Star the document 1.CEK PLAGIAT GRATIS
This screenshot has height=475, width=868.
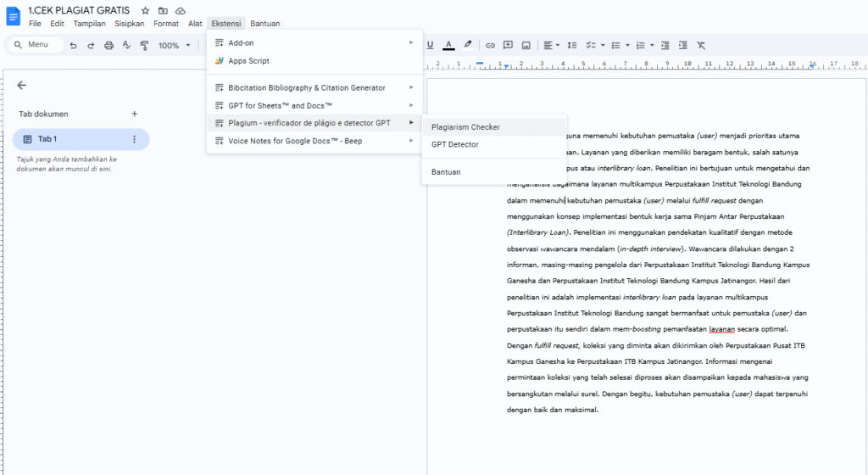[x=145, y=10]
